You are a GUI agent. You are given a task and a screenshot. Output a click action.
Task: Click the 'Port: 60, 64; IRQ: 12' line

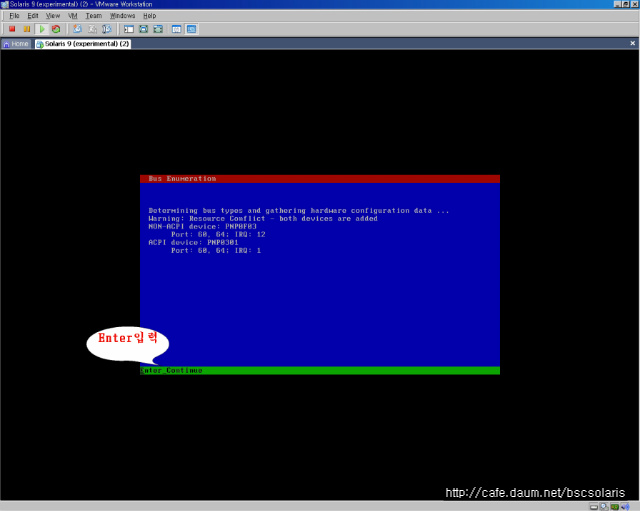click(x=218, y=234)
